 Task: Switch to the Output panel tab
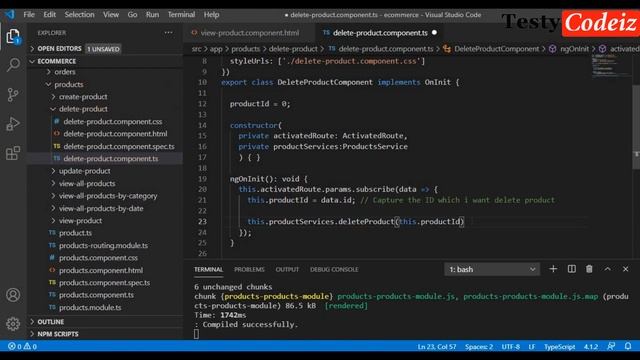[x=287, y=269]
